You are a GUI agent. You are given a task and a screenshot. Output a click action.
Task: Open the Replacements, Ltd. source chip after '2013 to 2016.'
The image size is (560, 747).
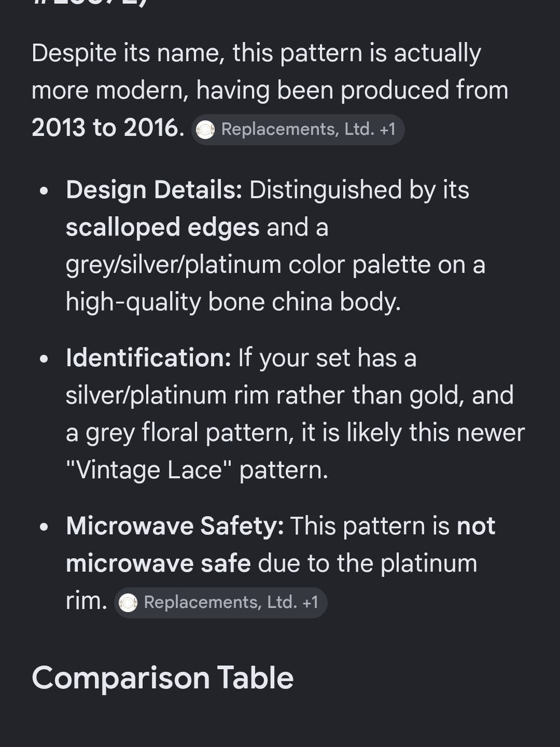tap(298, 129)
